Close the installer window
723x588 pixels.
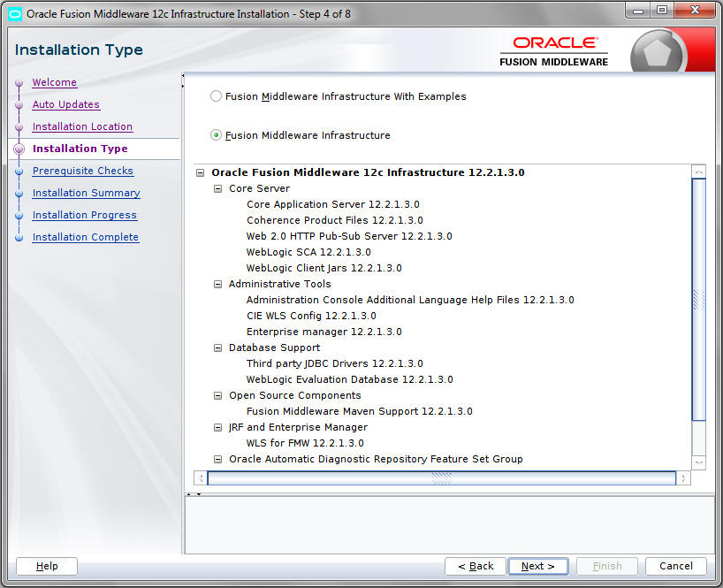(695, 10)
